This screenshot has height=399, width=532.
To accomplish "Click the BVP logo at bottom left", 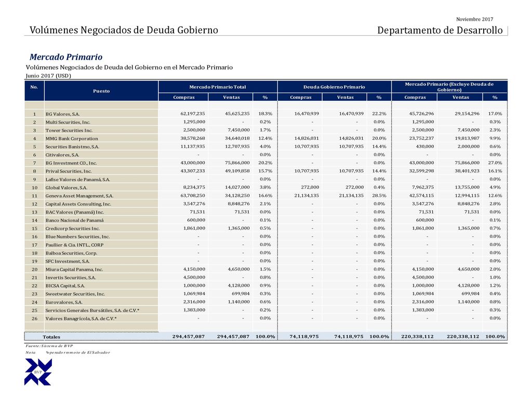I will 38,372.
